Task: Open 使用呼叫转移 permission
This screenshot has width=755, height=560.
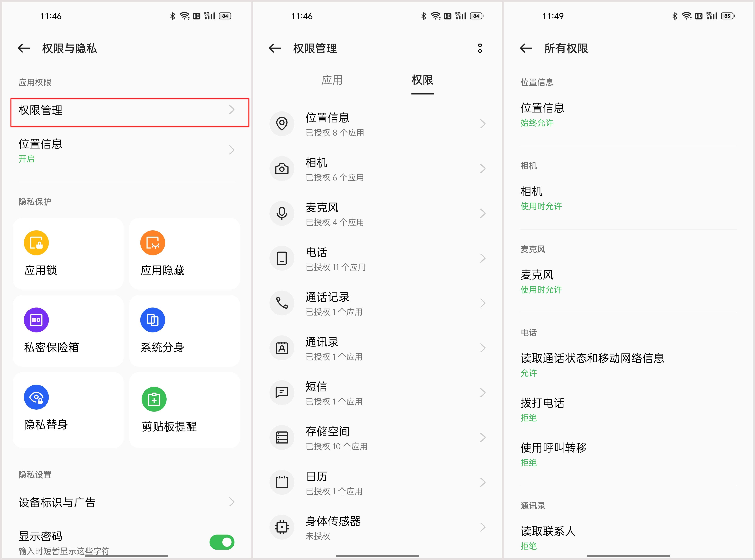Action: tap(628, 455)
